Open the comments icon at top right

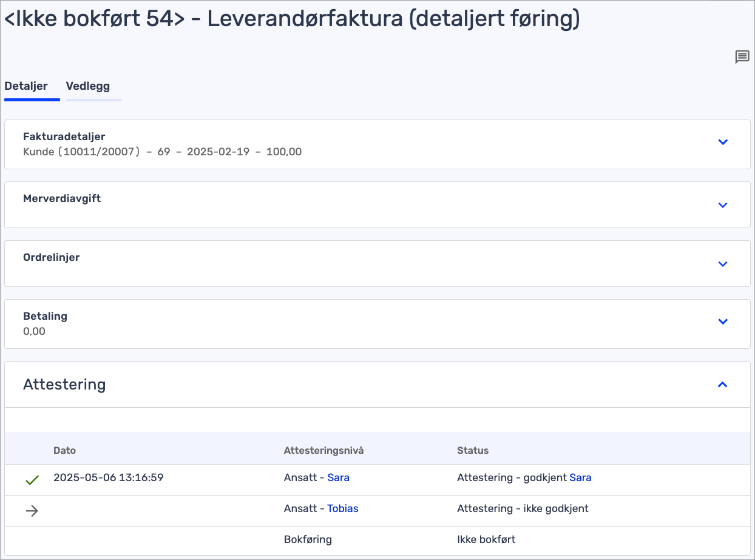tap(742, 57)
